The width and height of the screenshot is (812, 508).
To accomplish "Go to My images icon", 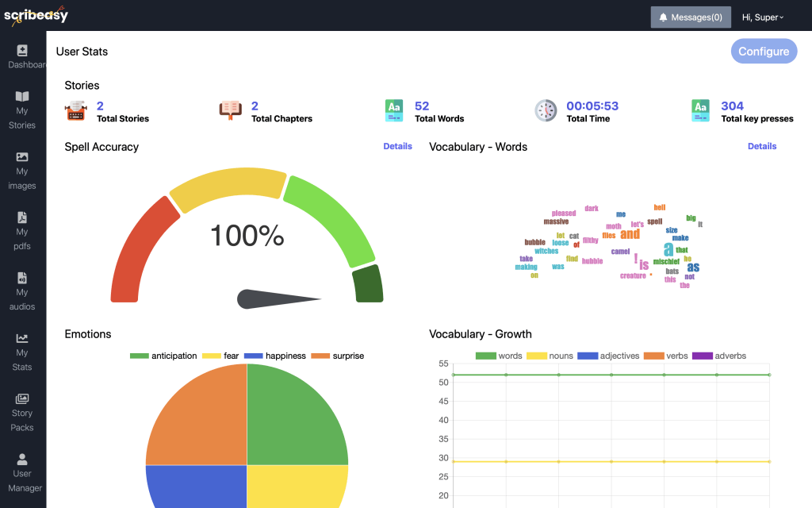I will coord(22,157).
